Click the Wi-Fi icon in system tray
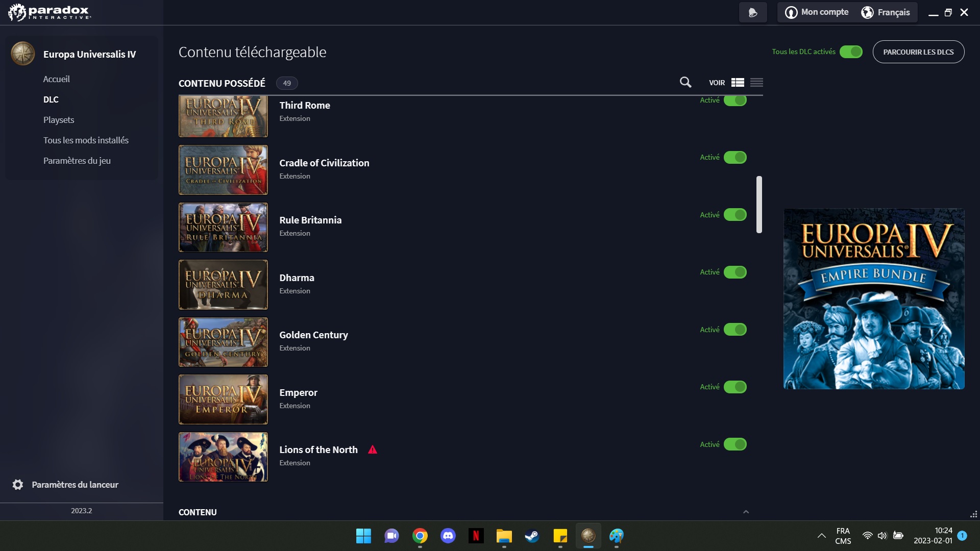The width and height of the screenshot is (980, 551). [867, 536]
